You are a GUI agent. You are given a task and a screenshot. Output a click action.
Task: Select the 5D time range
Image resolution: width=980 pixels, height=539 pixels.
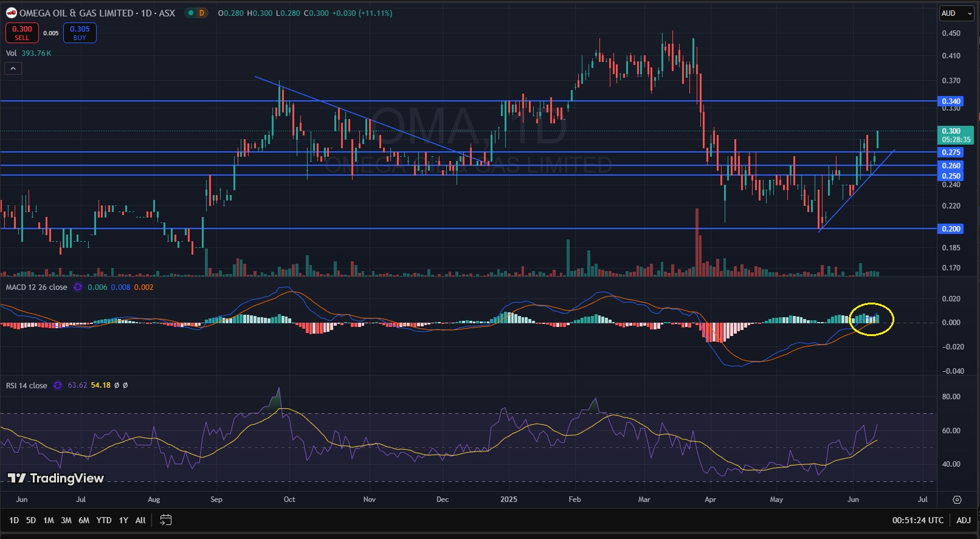[31, 520]
